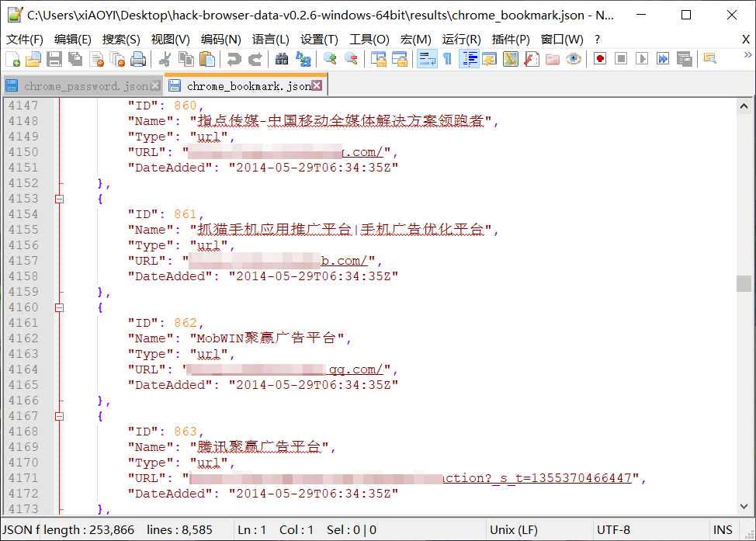Image resolution: width=756 pixels, height=541 pixels.
Task: Play back the recorded macro
Action: (642, 59)
